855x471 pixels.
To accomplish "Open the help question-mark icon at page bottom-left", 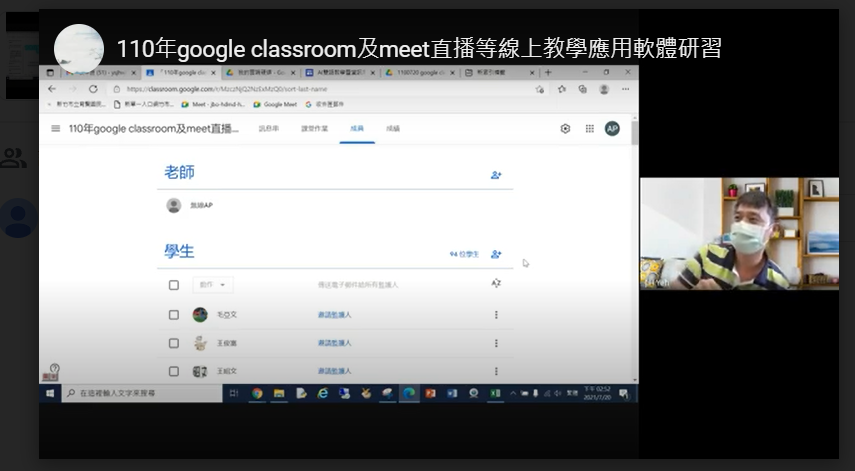I will tap(55, 369).
